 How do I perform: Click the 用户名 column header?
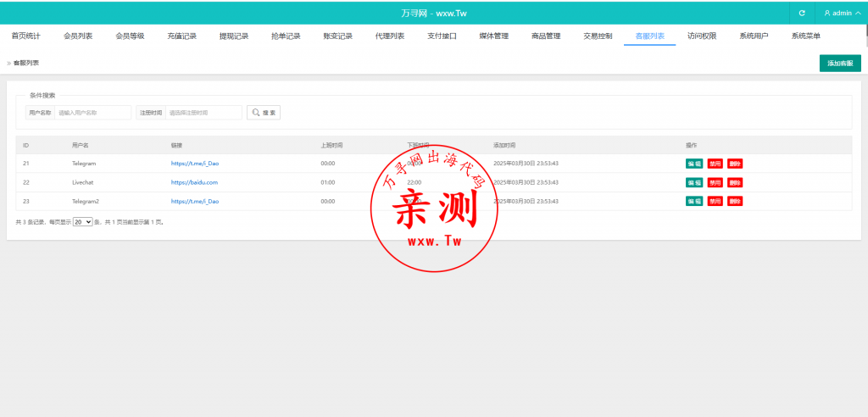coord(81,145)
